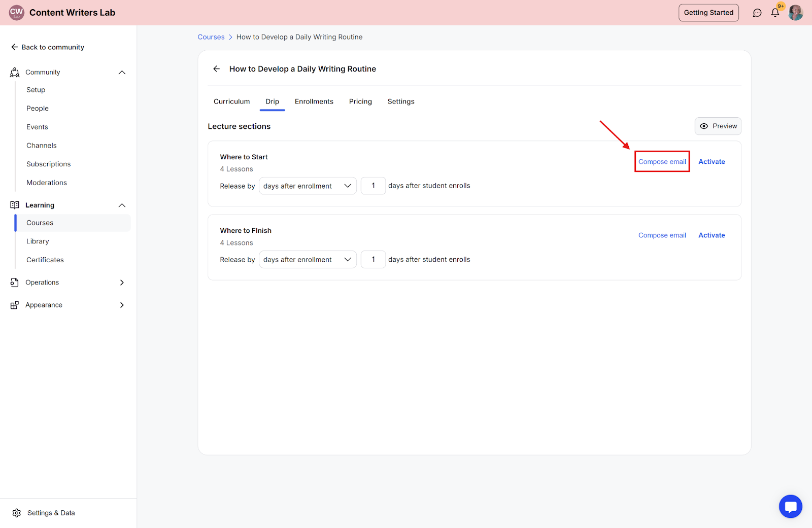Screen dimensions: 812x528
Task: Click the Getting Started button
Action: tap(708, 13)
